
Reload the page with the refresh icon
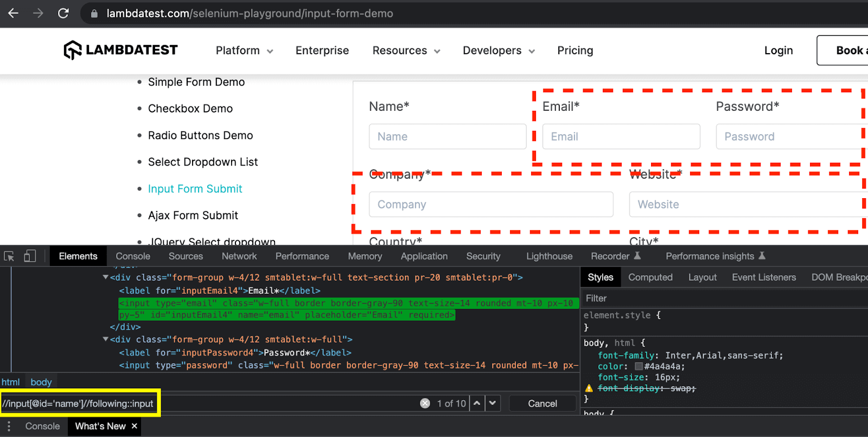click(63, 13)
